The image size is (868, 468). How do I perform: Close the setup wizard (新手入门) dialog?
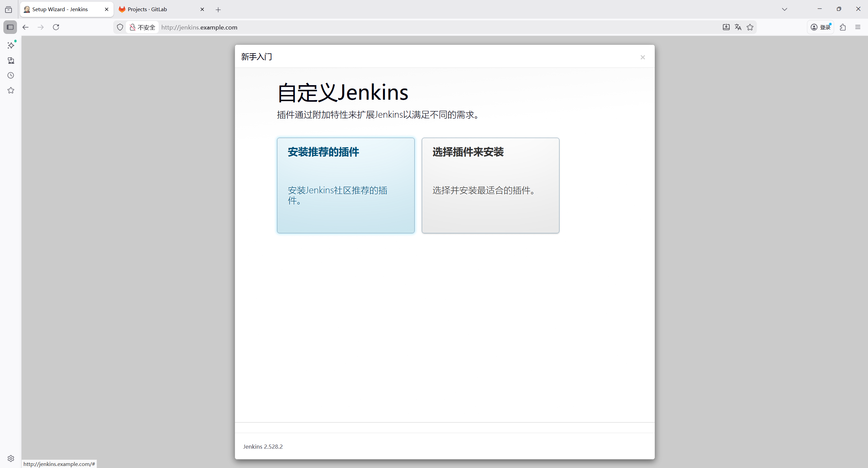coord(643,57)
